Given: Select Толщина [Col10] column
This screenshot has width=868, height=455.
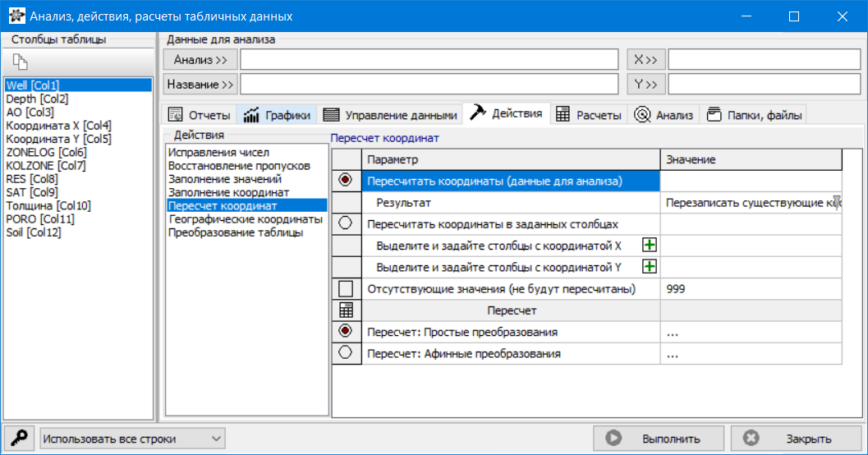Looking at the screenshot, I should tap(48, 205).
